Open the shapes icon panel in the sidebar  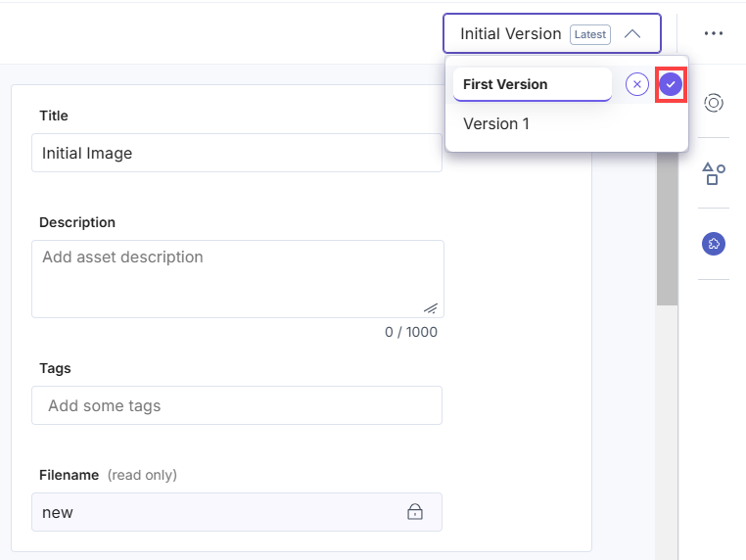coord(713,174)
